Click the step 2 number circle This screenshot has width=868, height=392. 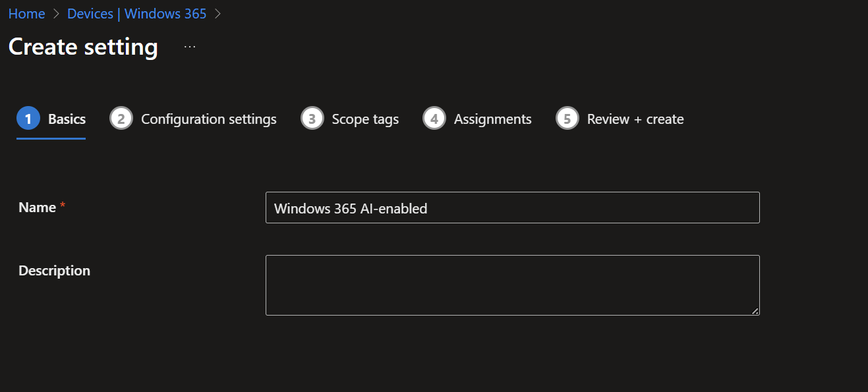121,119
